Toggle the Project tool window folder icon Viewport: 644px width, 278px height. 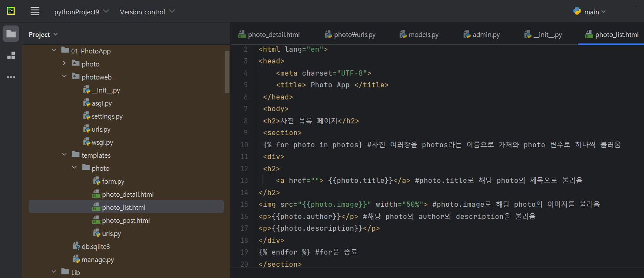(x=11, y=33)
